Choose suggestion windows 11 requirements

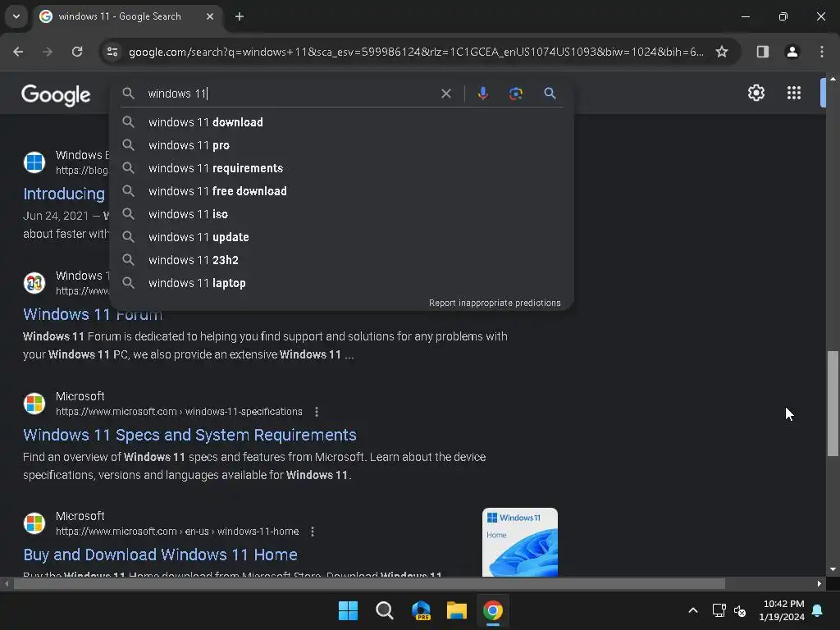pos(342,168)
